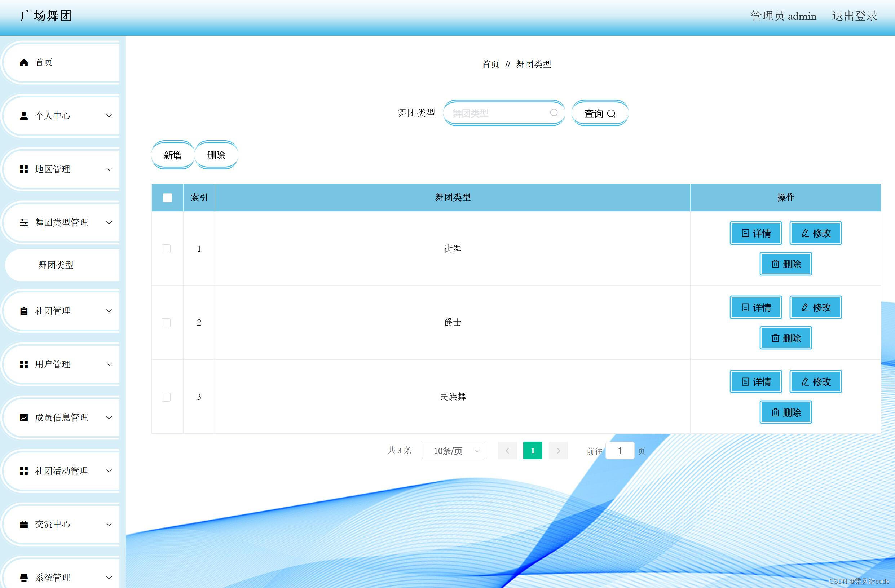Check the checkbox for 民族舞 row
Screen dimensions: 895x588
click(166, 397)
